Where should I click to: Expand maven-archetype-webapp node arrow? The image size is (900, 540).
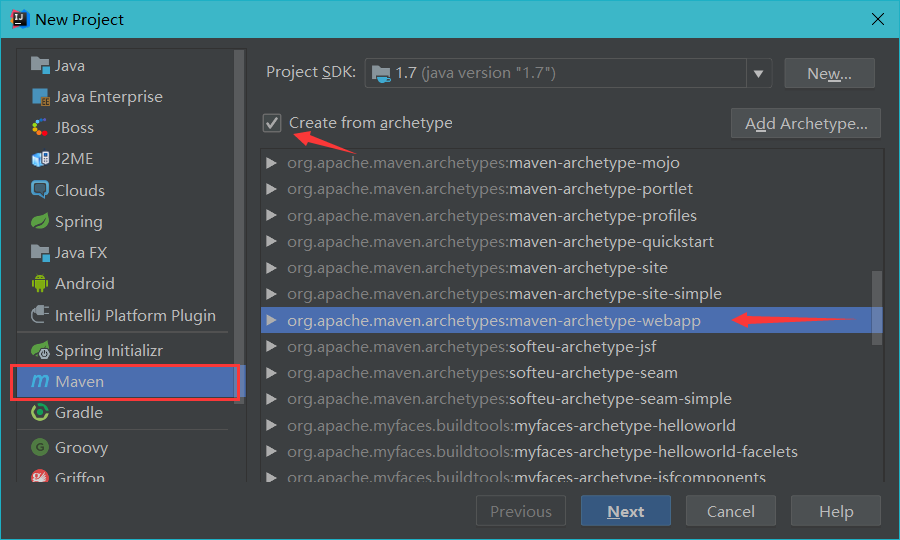point(271,320)
